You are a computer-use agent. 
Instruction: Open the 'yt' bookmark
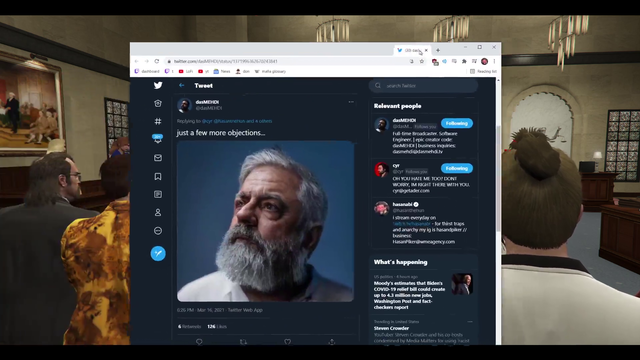pyautogui.click(x=204, y=71)
